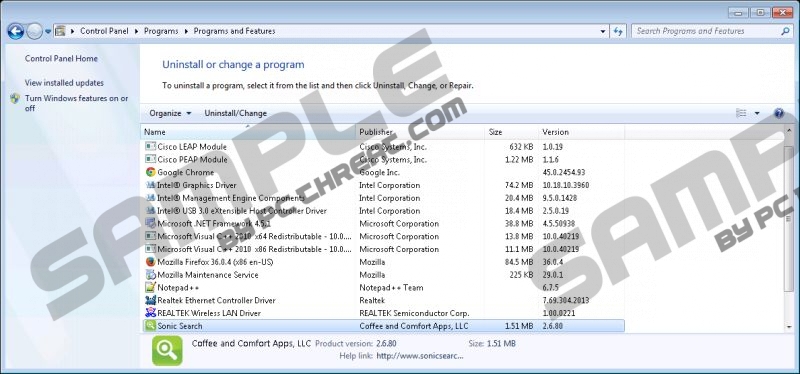Select the Sonic Search program name
800x374 pixels.
180,326
